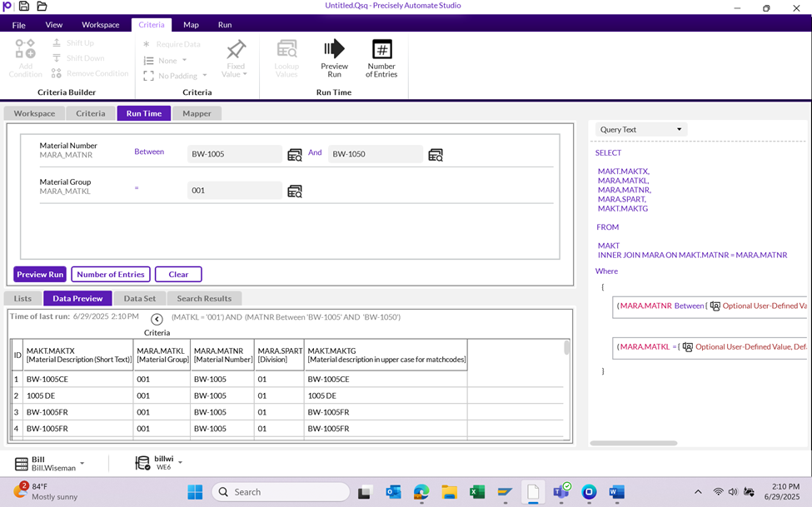Viewport: 812px width, 507px height.
Task: Switch to the Map ribbon tab
Action: click(191, 25)
